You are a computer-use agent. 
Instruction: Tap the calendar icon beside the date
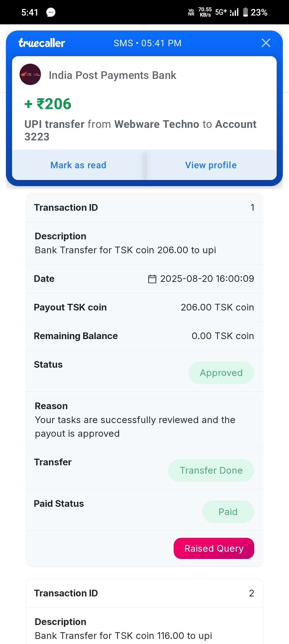(152, 279)
